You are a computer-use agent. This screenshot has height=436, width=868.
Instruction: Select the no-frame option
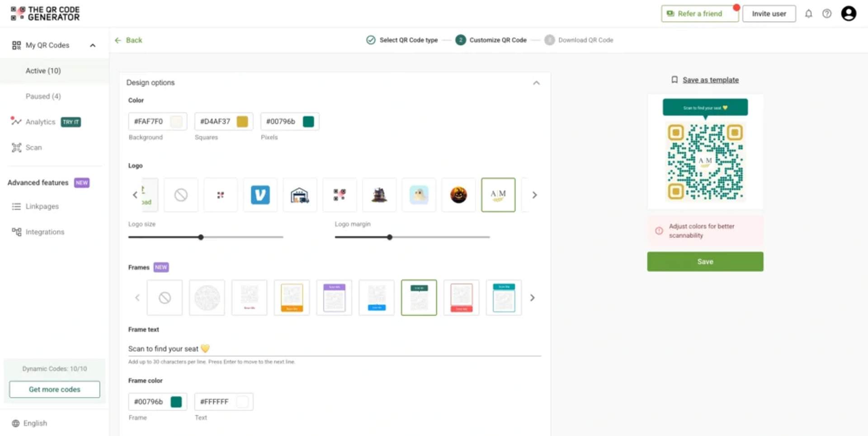click(x=165, y=298)
